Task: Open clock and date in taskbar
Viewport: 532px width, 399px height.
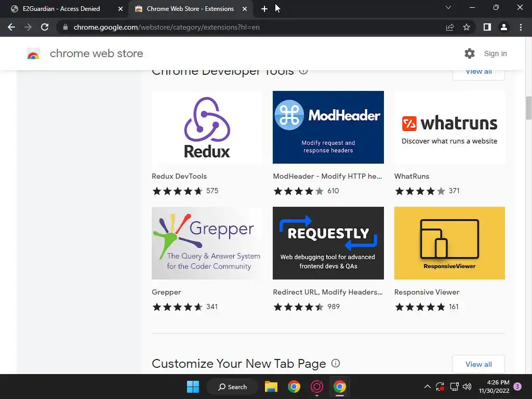Action: pos(494,387)
